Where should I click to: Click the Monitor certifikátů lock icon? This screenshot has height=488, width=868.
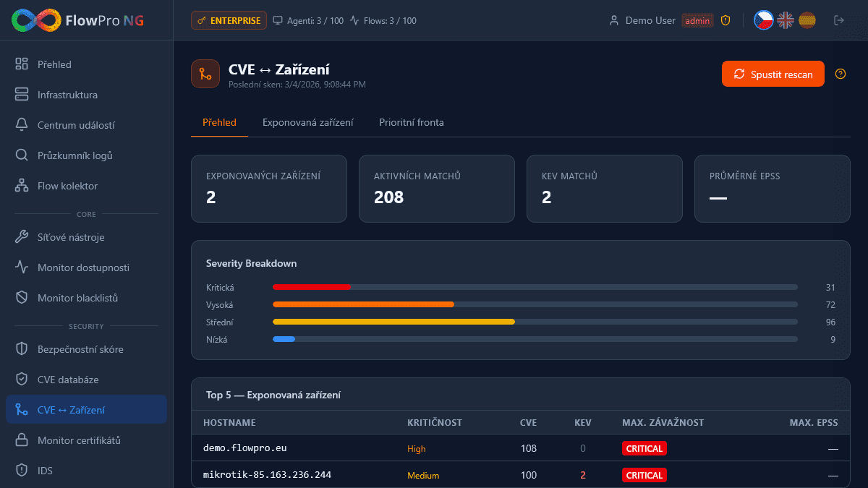click(x=22, y=440)
